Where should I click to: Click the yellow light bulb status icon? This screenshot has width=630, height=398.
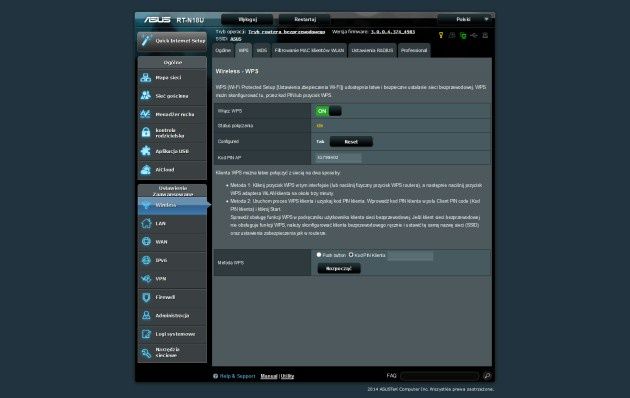point(441,35)
